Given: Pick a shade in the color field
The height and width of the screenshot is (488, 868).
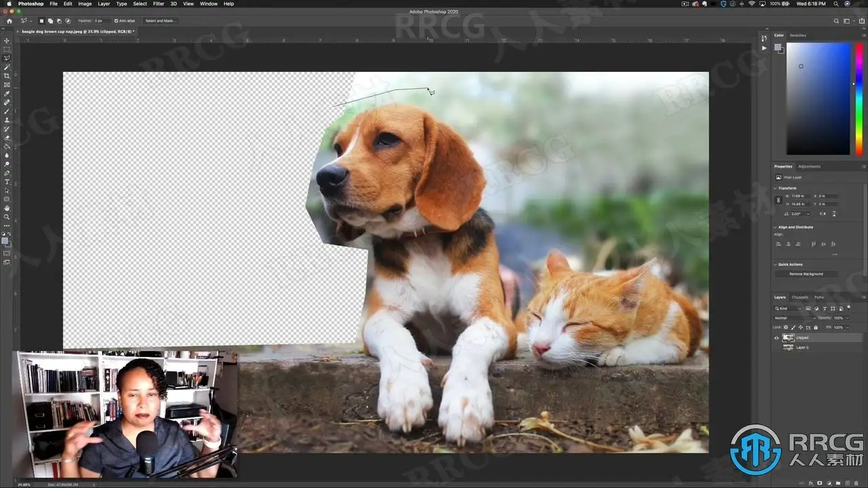Looking at the screenshot, I should point(818,98).
